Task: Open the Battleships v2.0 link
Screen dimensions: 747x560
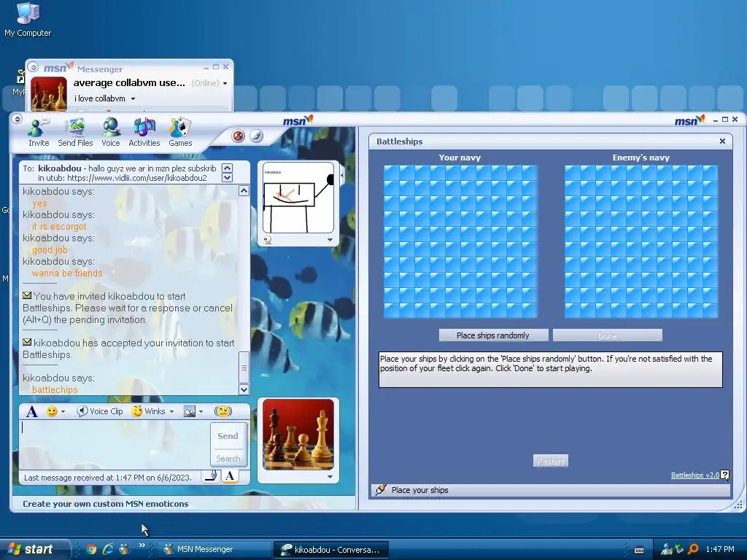Action: pos(694,475)
